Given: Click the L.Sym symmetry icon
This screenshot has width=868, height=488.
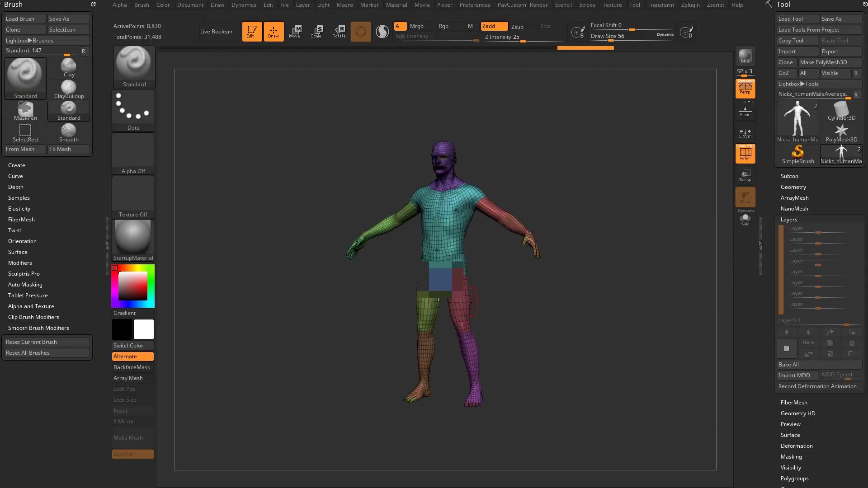Looking at the screenshot, I should point(745,133).
